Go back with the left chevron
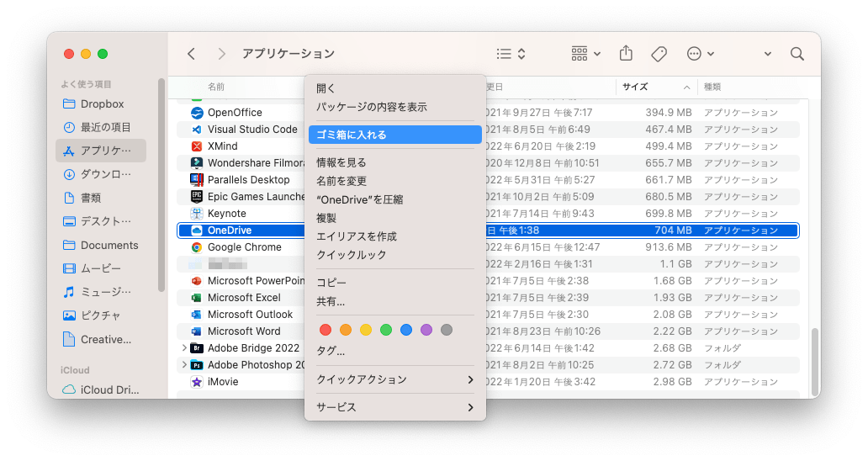The image size is (868, 461). pos(192,54)
